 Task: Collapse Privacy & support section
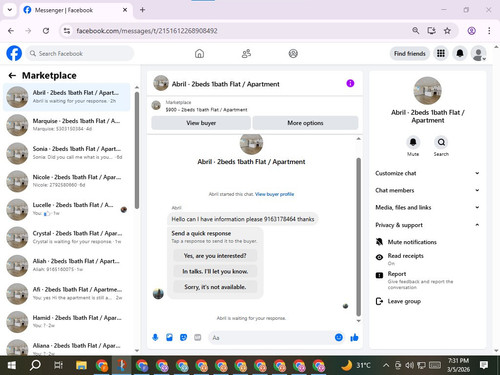pyautogui.click(x=428, y=225)
